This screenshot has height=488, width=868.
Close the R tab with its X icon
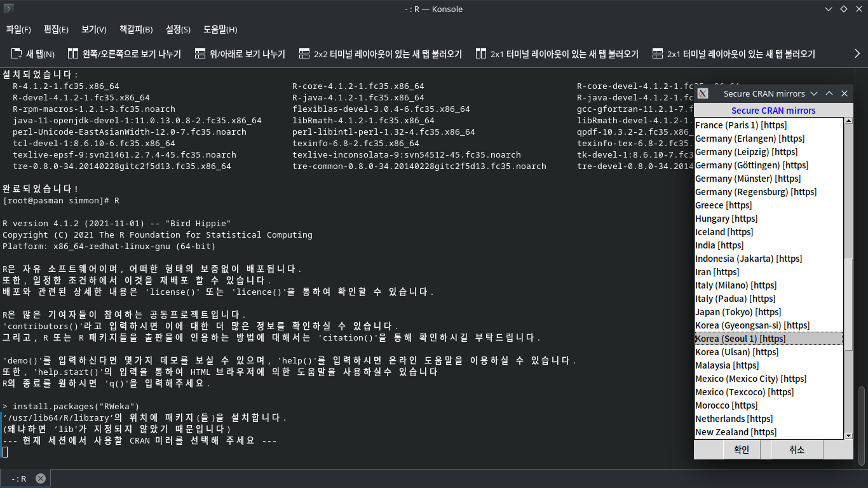click(x=41, y=478)
